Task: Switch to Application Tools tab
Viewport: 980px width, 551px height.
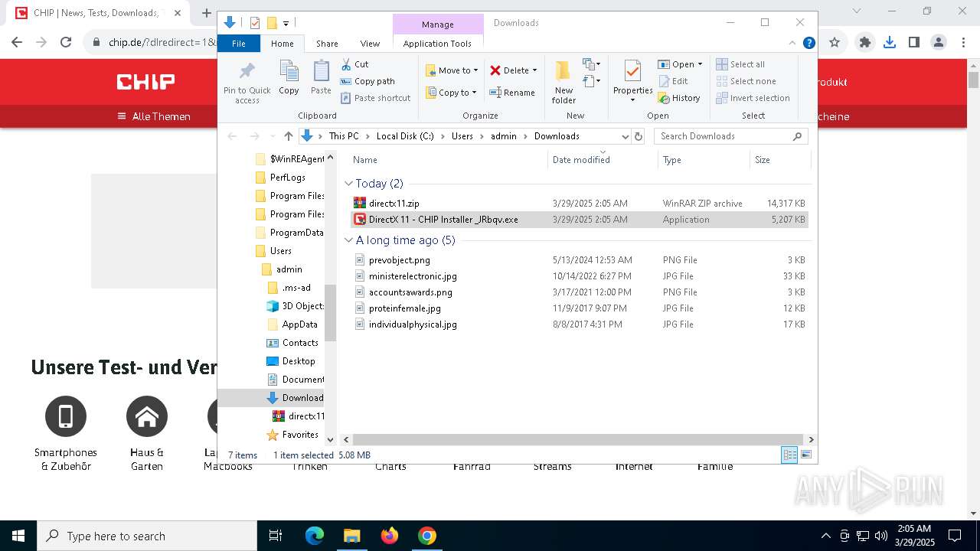Action: pos(437,44)
